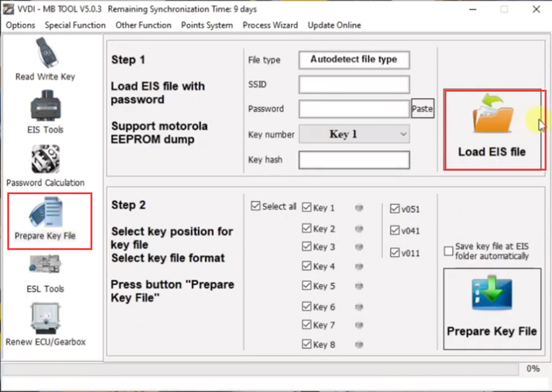Toggle the v051 format checkbox
The width and height of the screenshot is (552, 392).
click(x=394, y=209)
